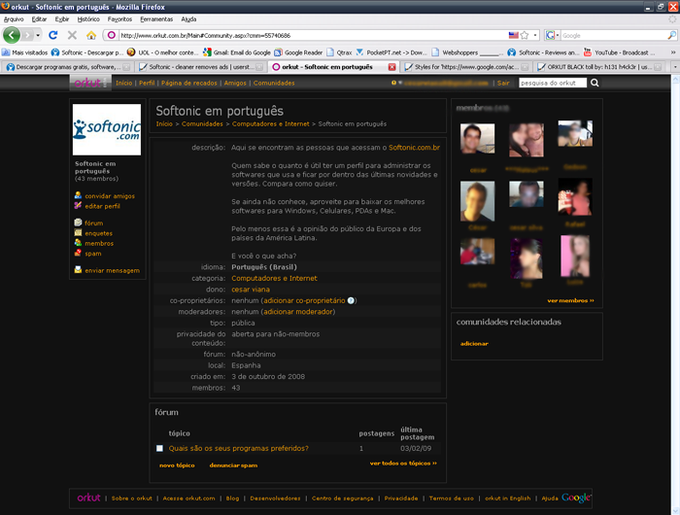Open the Arquivo menu
Image resolution: width=680 pixels, height=515 pixels.
14,19
